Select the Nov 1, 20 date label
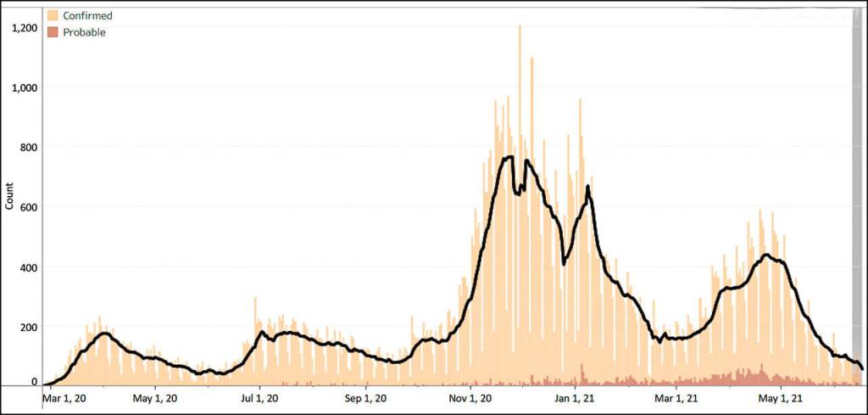This screenshot has height=415, width=868. [x=470, y=397]
